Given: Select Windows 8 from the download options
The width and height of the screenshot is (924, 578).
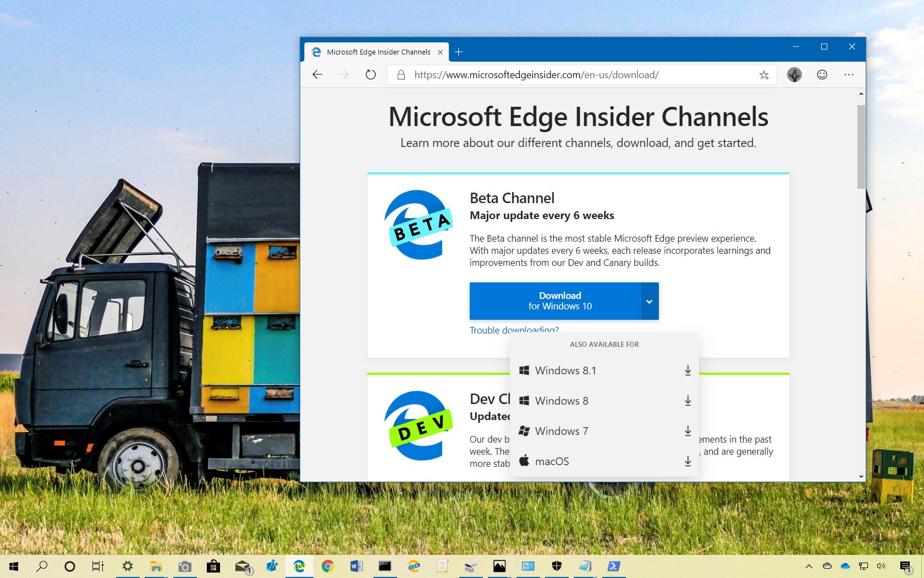Looking at the screenshot, I should point(562,400).
